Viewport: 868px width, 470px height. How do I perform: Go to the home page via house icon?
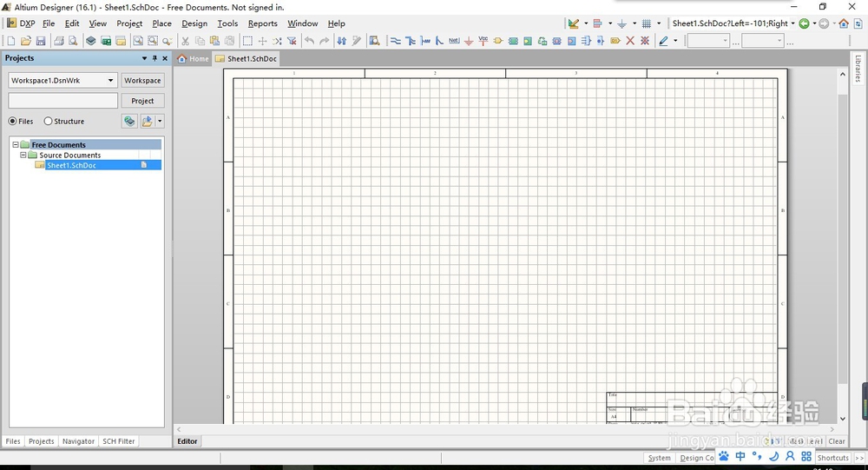coord(844,23)
